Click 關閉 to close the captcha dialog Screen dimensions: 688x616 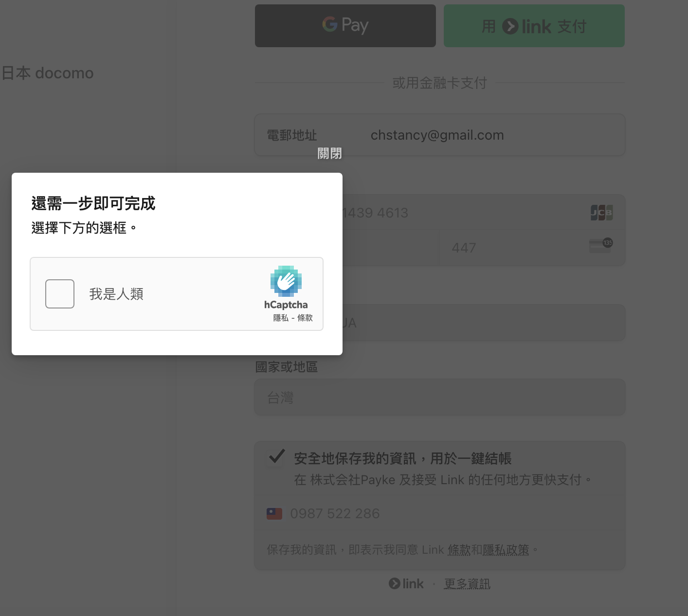click(x=329, y=153)
